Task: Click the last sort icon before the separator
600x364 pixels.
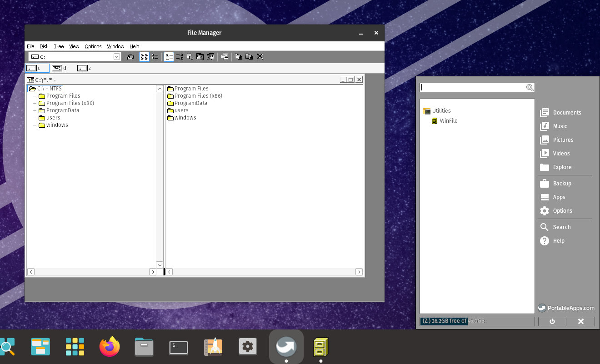Action: click(x=210, y=57)
